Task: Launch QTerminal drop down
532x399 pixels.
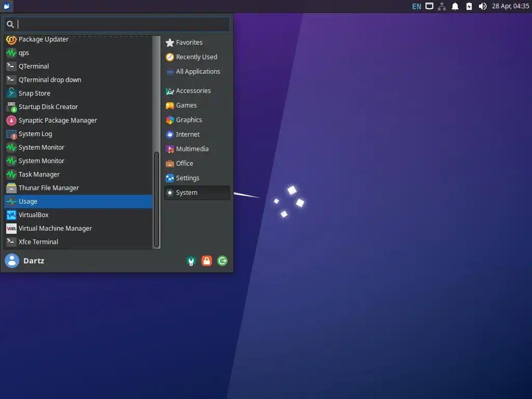Action: pyautogui.click(x=78, y=79)
